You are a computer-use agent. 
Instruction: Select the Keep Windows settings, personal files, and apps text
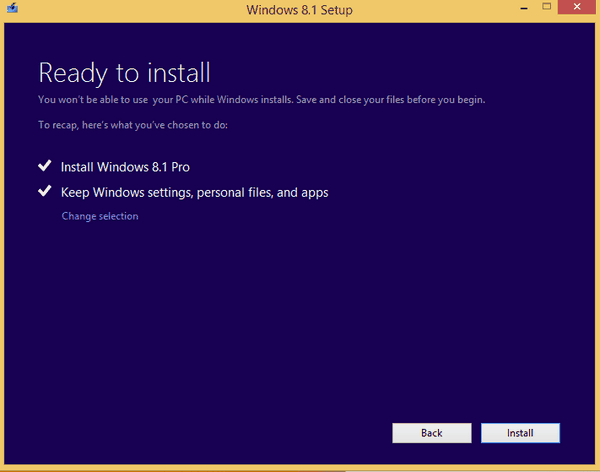coord(194,192)
